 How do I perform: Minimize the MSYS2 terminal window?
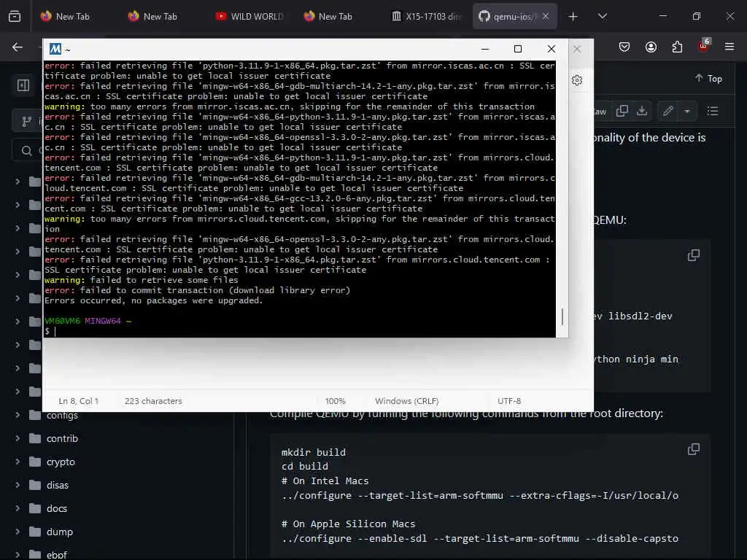pyautogui.click(x=485, y=49)
